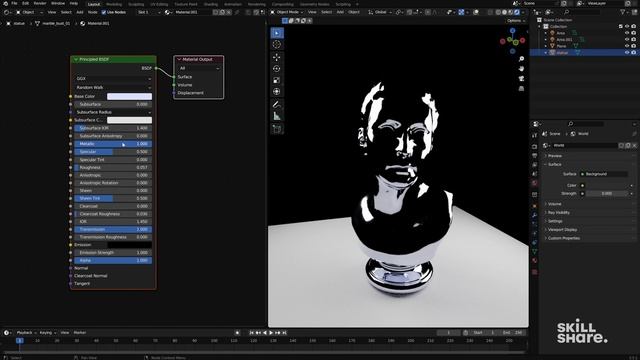Disable Plane in renders with camera icon

[633, 46]
